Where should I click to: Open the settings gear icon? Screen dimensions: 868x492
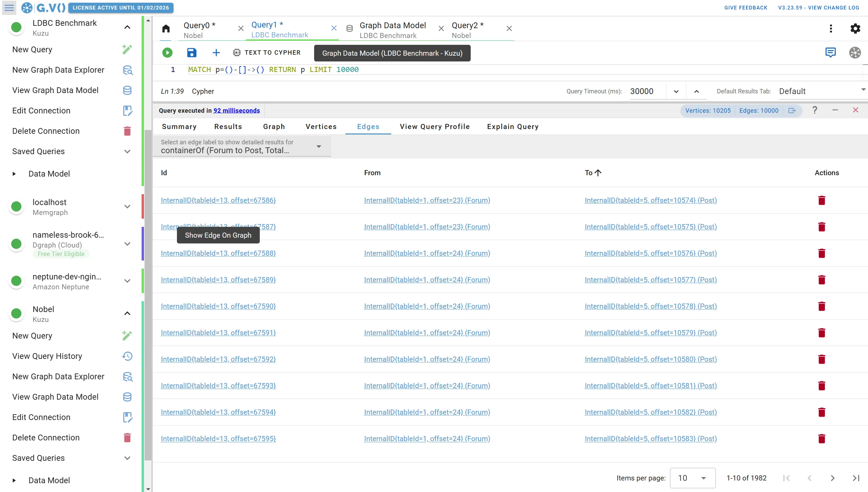coord(855,29)
